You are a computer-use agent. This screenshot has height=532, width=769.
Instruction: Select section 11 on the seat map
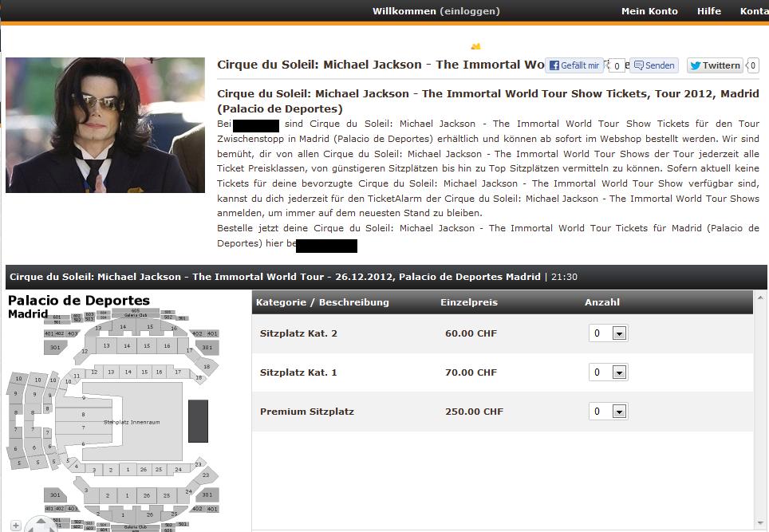point(77,376)
